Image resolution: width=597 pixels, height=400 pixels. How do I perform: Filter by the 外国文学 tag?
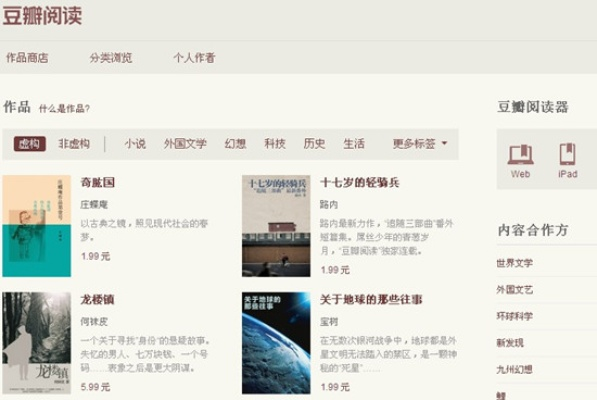[x=185, y=143]
